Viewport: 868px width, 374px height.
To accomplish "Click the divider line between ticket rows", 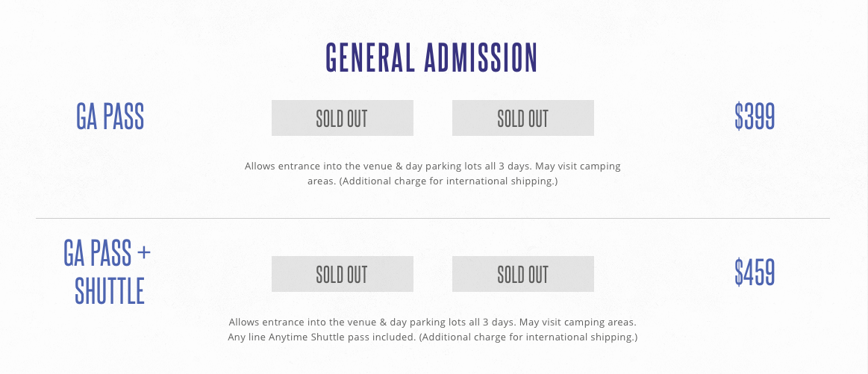I will 433,218.
